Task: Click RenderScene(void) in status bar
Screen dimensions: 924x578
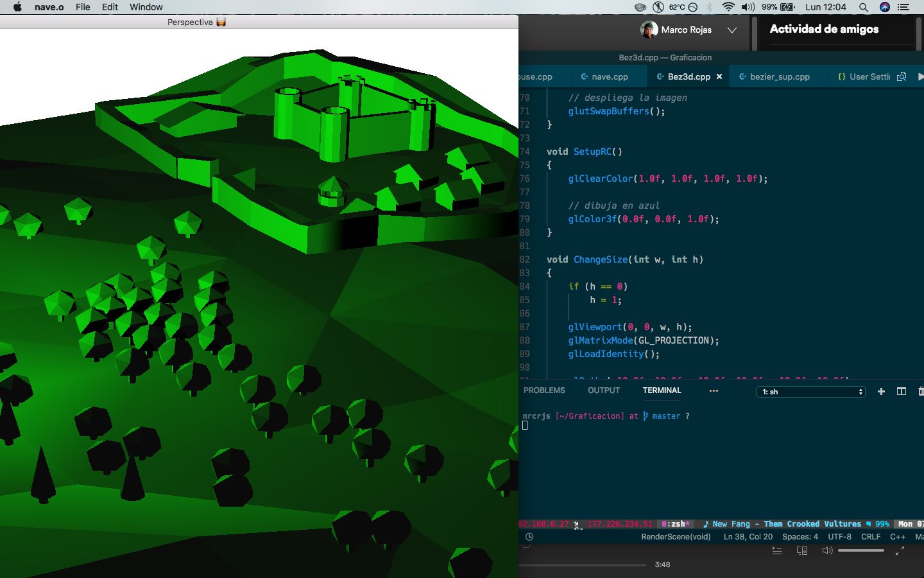Action: (x=676, y=537)
